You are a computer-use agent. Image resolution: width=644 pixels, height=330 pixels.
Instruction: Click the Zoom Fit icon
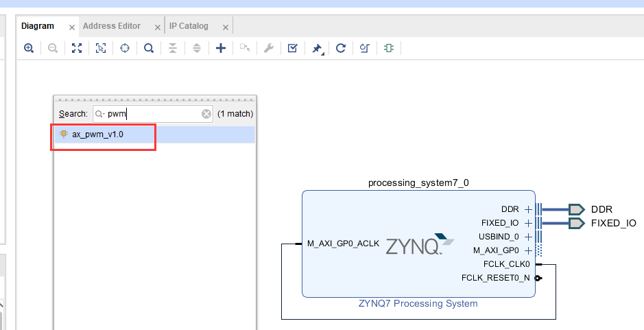click(77, 48)
